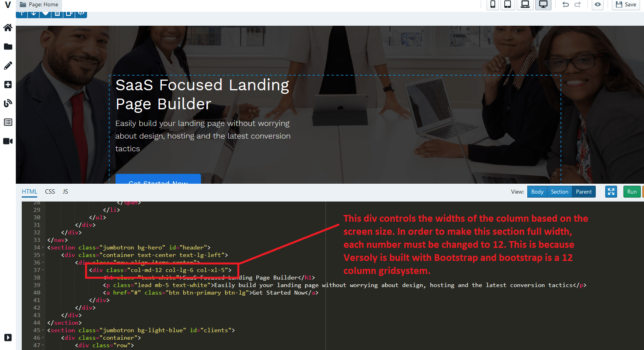Move section up with the up arrow

coord(22,14)
